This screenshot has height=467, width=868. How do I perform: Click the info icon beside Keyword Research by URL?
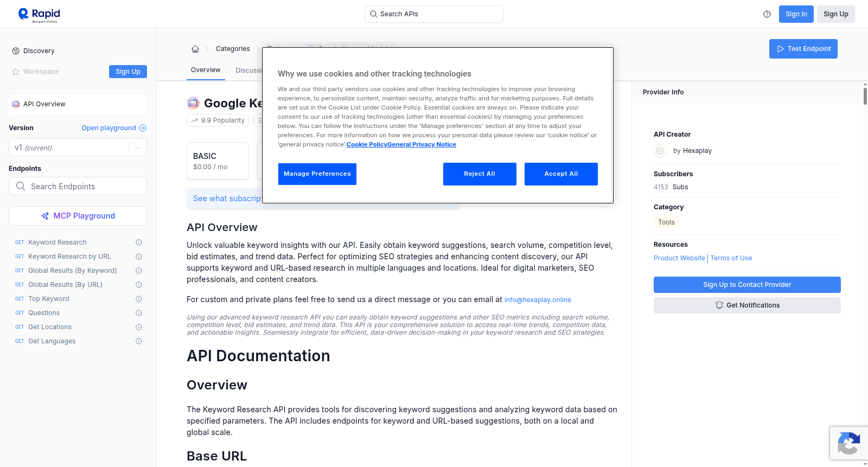[139, 257]
